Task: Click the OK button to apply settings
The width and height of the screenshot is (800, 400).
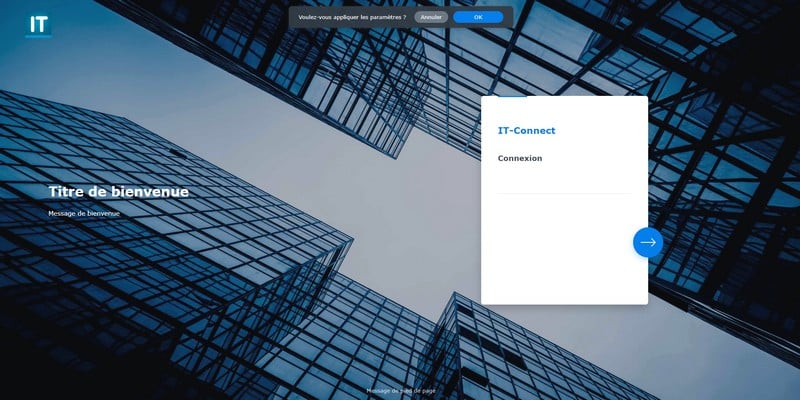Action: point(478,17)
